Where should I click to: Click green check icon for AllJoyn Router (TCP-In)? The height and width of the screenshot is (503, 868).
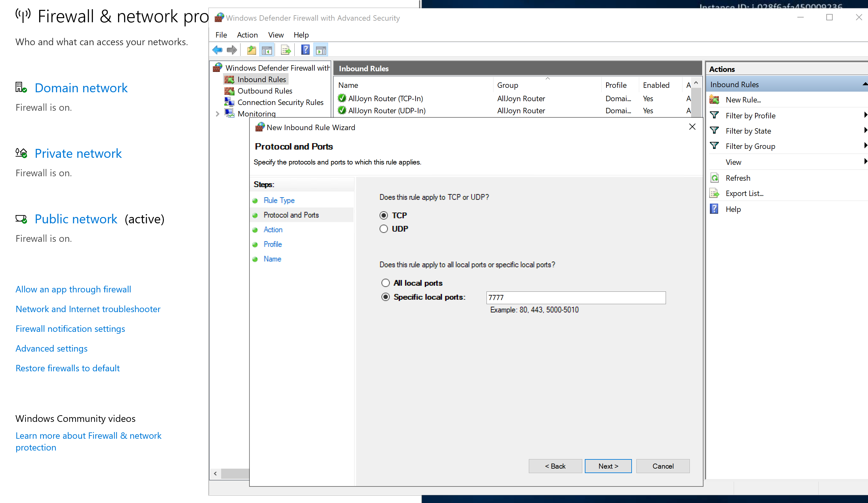click(x=342, y=99)
